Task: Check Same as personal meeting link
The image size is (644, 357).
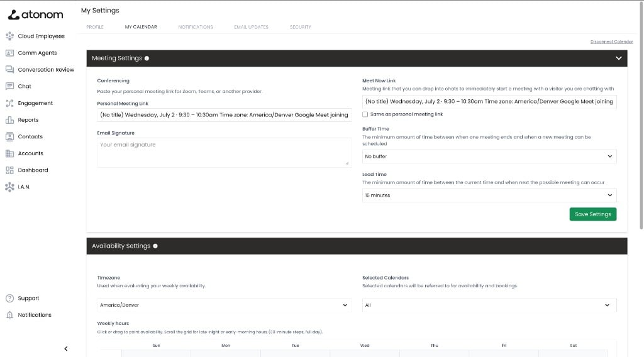Action: coord(365,114)
